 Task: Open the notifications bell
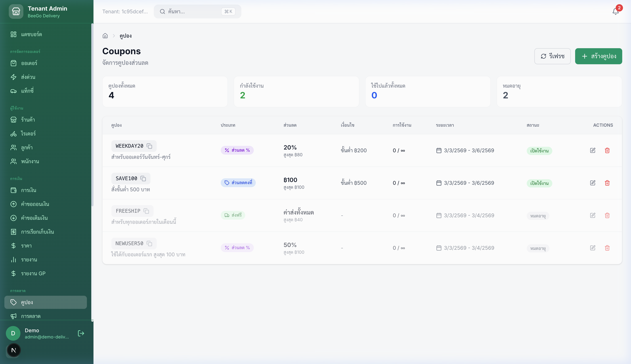pos(615,12)
